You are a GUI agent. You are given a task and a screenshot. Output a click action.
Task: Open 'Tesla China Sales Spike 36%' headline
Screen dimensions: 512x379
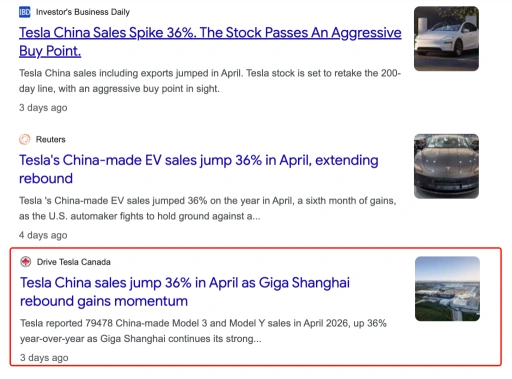coord(210,42)
